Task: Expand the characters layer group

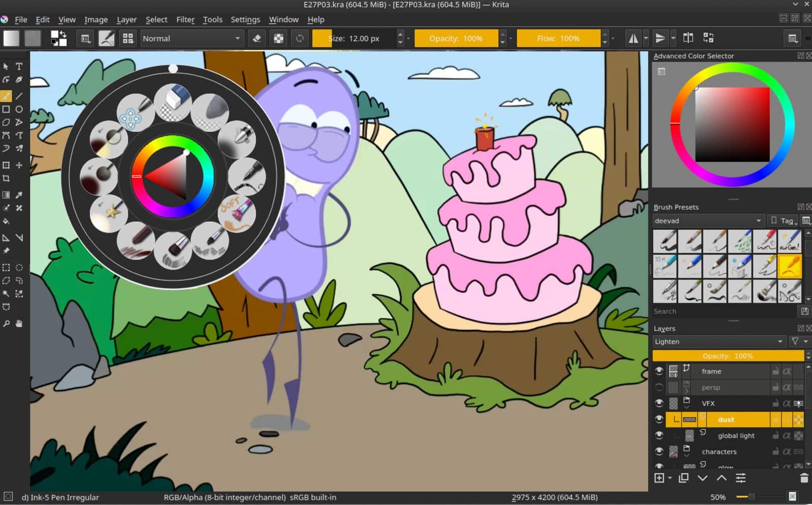Action: point(686,455)
